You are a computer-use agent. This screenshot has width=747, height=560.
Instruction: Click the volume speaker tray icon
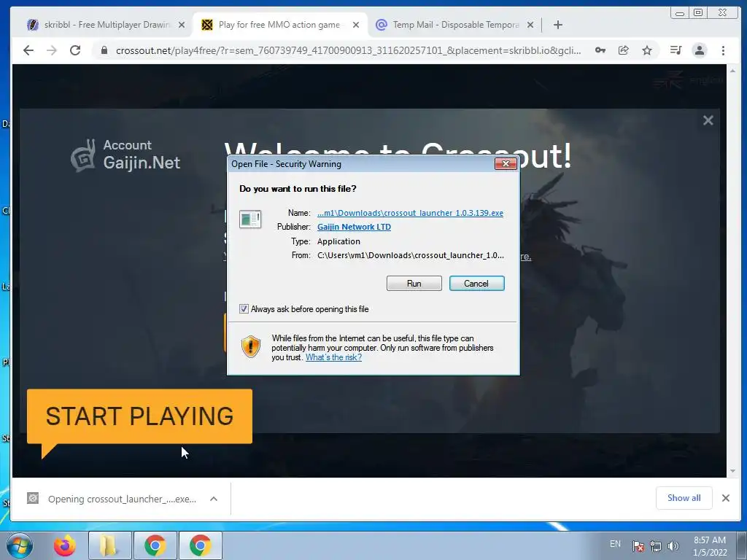click(x=673, y=545)
